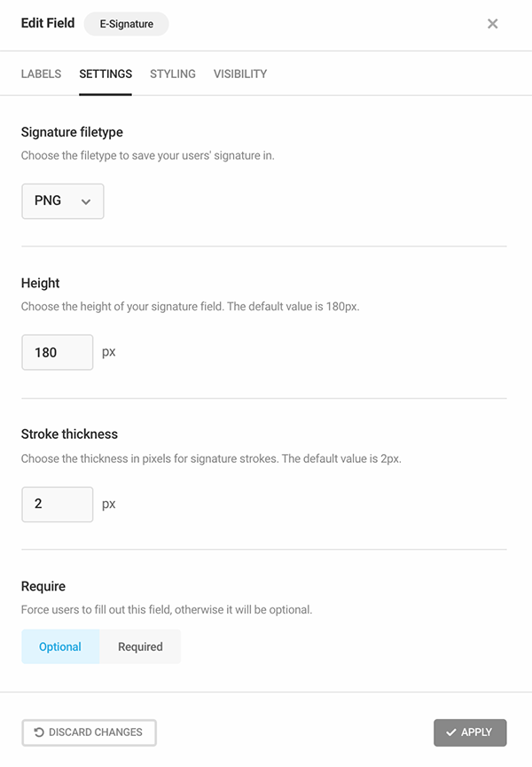
Task: Select the Settings tab
Action: tap(106, 74)
